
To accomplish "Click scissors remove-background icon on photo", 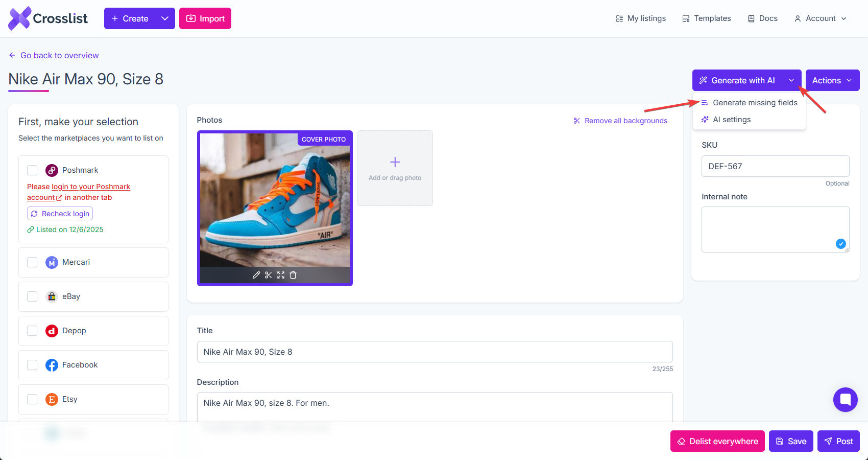I will pyautogui.click(x=269, y=275).
